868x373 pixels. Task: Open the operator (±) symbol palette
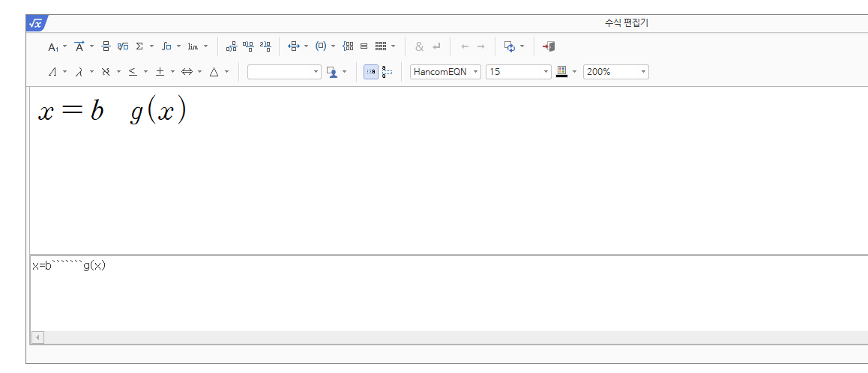point(160,72)
